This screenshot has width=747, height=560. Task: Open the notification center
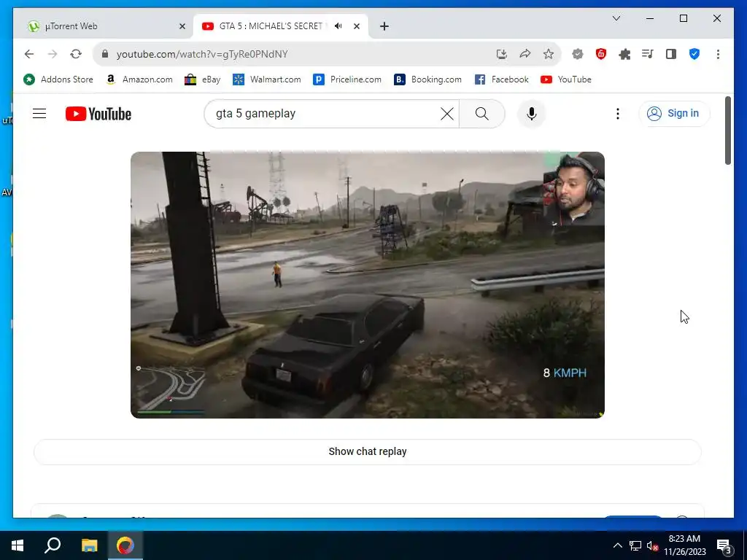[x=724, y=546]
